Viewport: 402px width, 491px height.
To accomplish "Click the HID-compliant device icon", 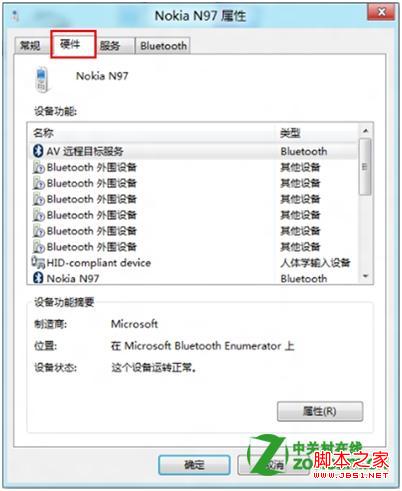I will [x=38, y=263].
